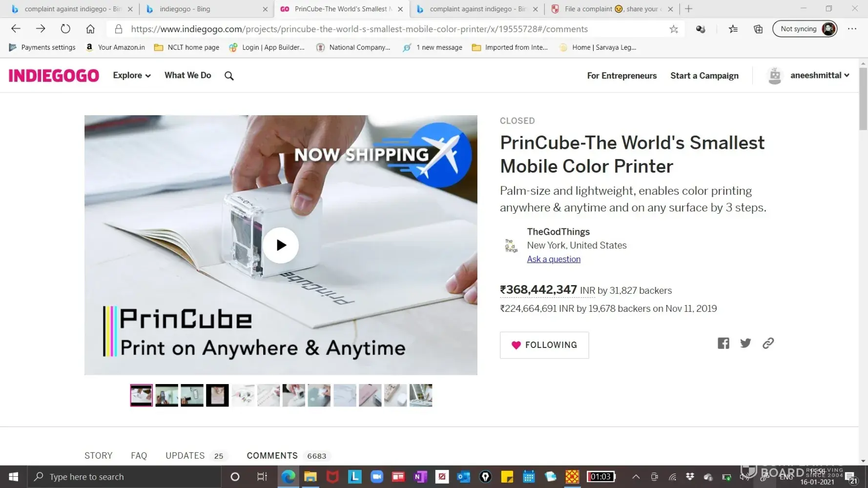Open the '1 new message' bookmark
This screenshot has width=868, height=488.
point(433,47)
